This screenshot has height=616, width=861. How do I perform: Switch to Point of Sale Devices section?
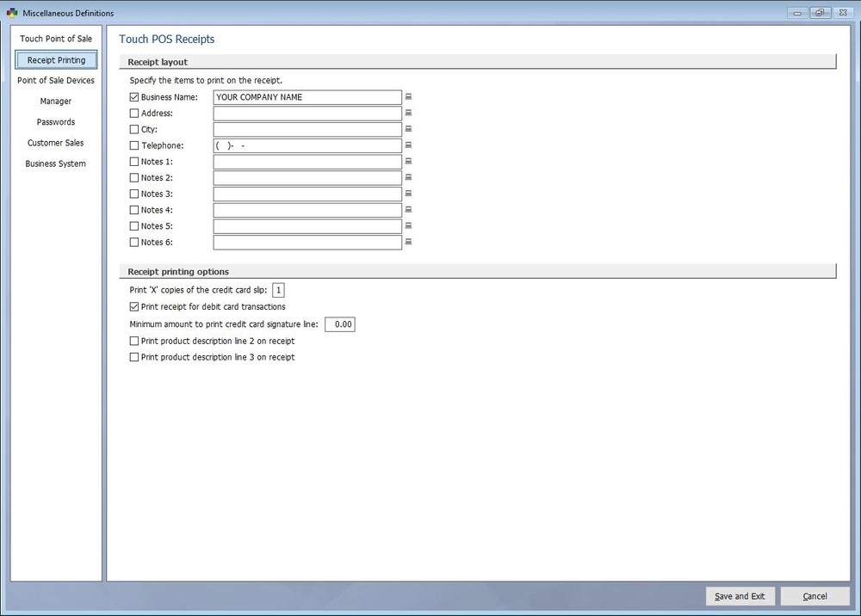tap(56, 81)
